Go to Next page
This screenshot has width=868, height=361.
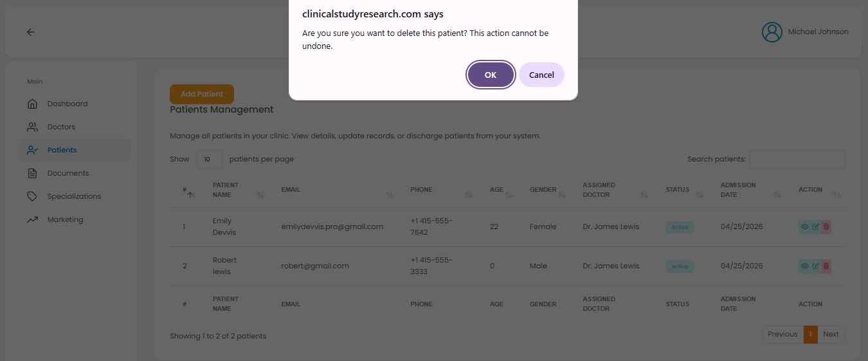point(831,334)
